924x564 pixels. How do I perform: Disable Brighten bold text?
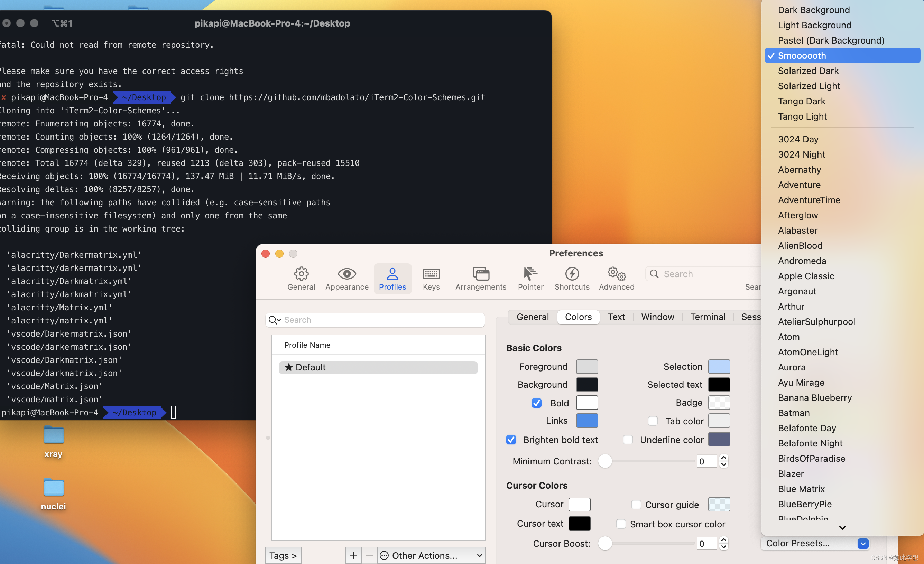pyautogui.click(x=511, y=439)
